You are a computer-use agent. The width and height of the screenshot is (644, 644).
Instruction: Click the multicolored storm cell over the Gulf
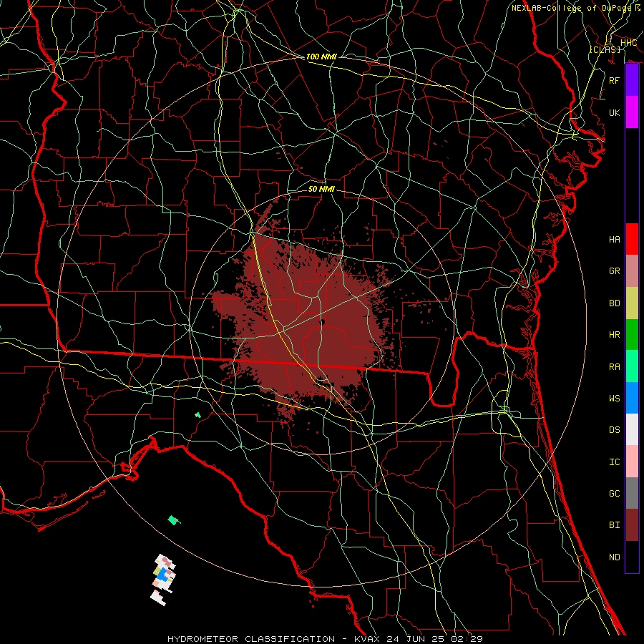pos(163,579)
